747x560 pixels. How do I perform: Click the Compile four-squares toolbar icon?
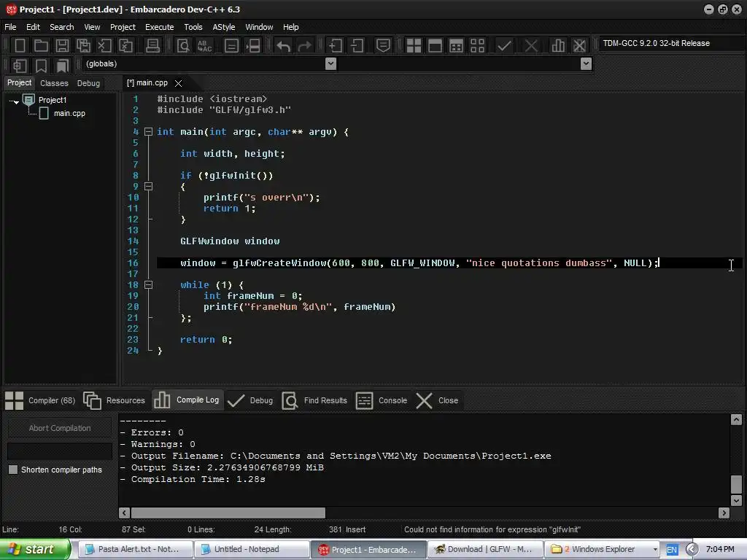click(x=414, y=46)
